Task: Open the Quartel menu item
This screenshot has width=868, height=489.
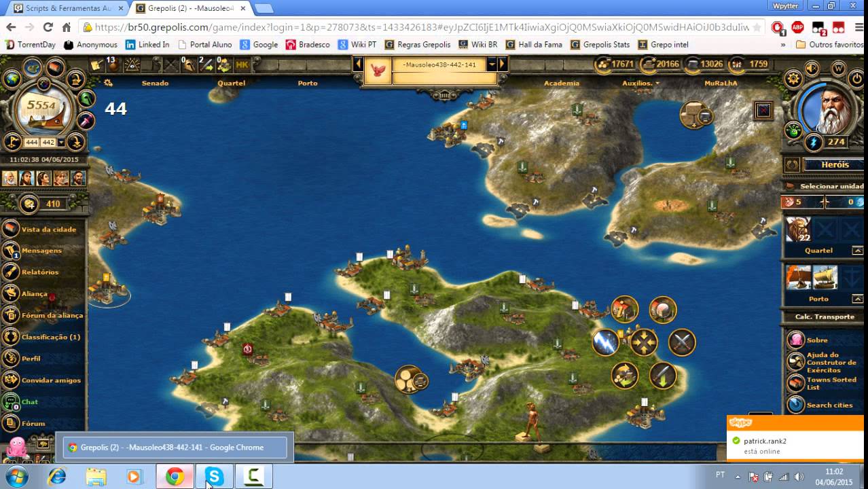Action: [x=231, y=83]
